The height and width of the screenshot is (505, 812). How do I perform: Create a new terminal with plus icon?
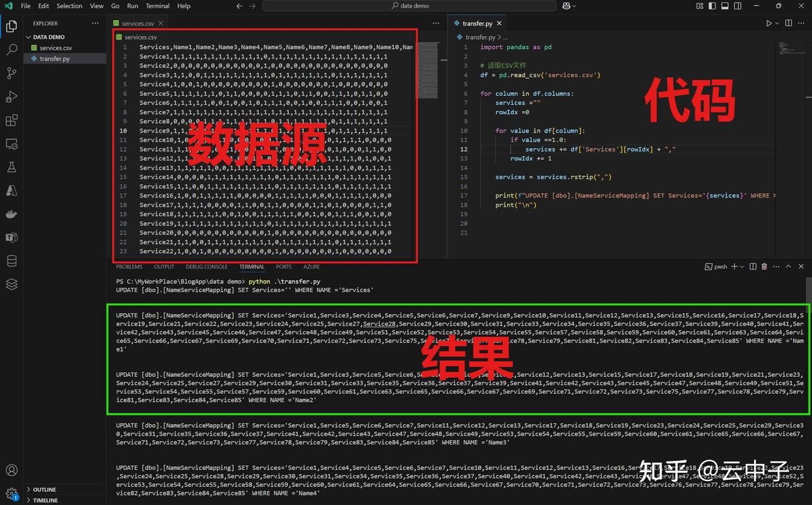pos(734,267)
